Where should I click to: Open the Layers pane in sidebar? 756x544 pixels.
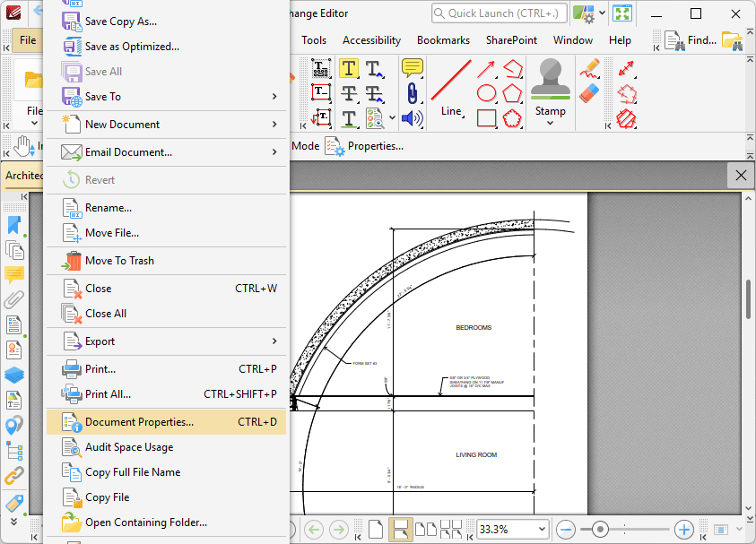[13, 375]
